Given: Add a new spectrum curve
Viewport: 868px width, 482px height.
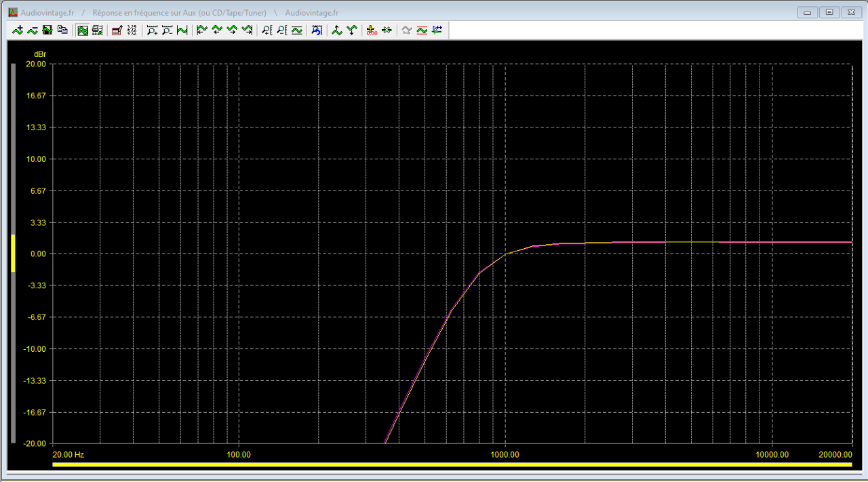Looking at the screenshot, I should tap(17, 30).
